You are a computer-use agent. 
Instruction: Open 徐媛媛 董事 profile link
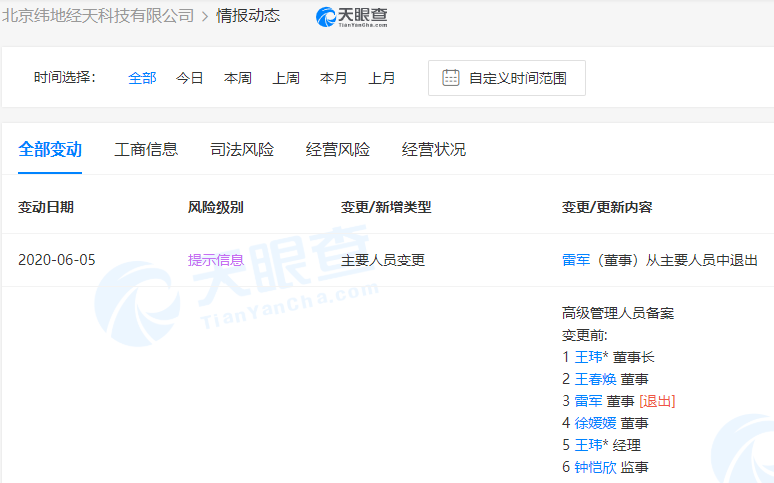595,423
